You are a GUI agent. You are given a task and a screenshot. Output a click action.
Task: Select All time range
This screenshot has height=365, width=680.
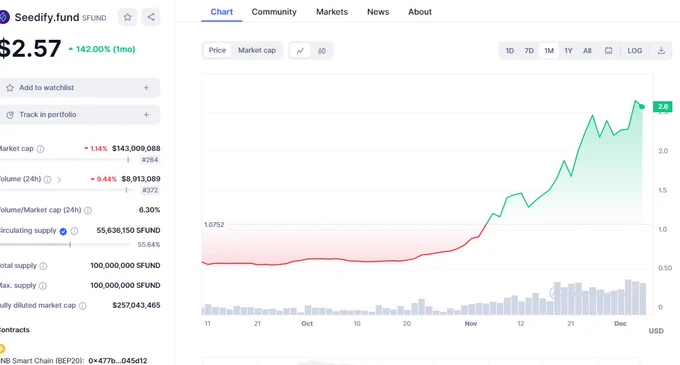(x=587, y=51)
